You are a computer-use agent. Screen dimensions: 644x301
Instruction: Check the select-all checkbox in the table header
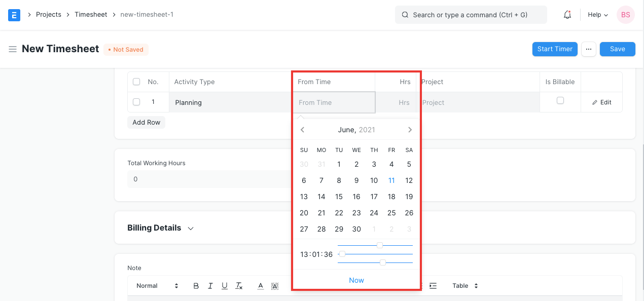tap(136, 81)
